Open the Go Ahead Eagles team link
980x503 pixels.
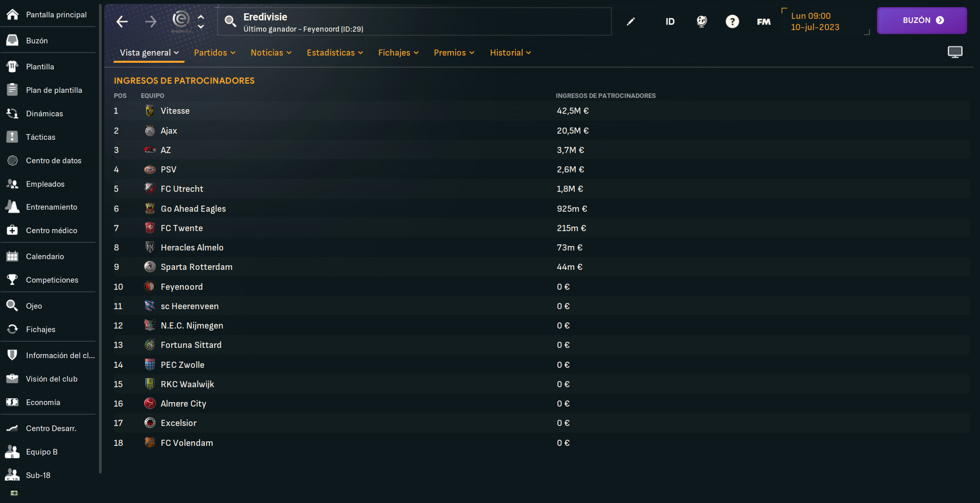pos(193,209)
